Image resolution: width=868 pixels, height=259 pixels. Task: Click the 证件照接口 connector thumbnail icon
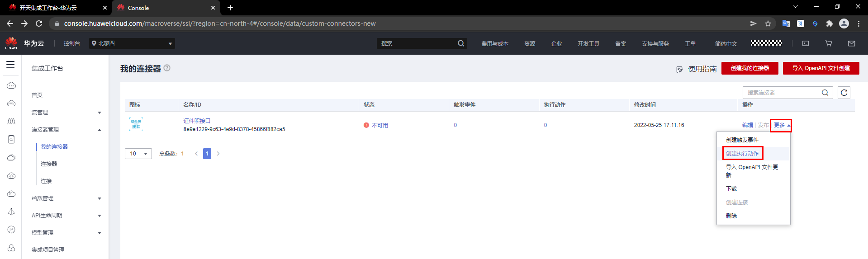pyautogui.click(x=136, y=124)
